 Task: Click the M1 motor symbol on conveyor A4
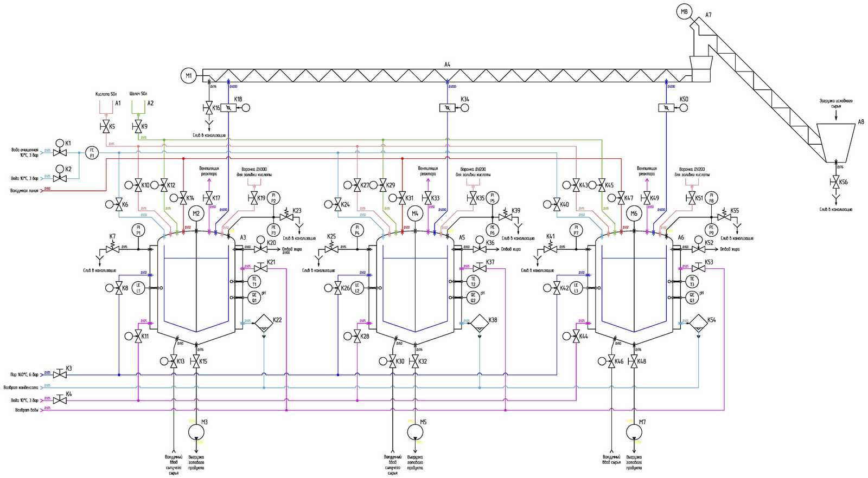[x=188, y=75]
